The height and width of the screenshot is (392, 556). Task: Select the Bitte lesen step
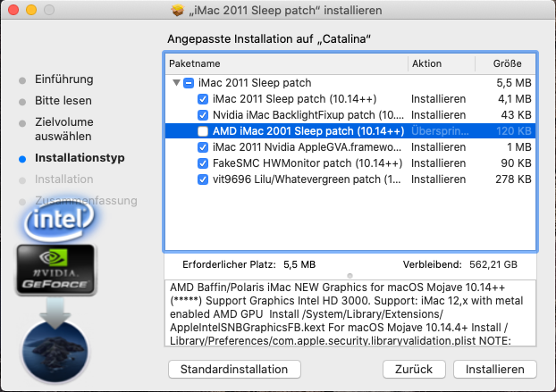tap(63, 101)
